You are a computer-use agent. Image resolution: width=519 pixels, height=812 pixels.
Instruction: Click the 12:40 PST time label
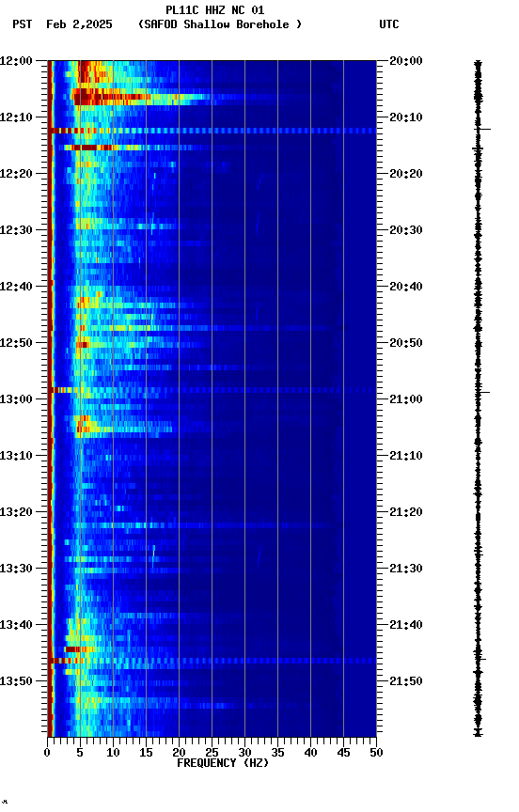16,287
